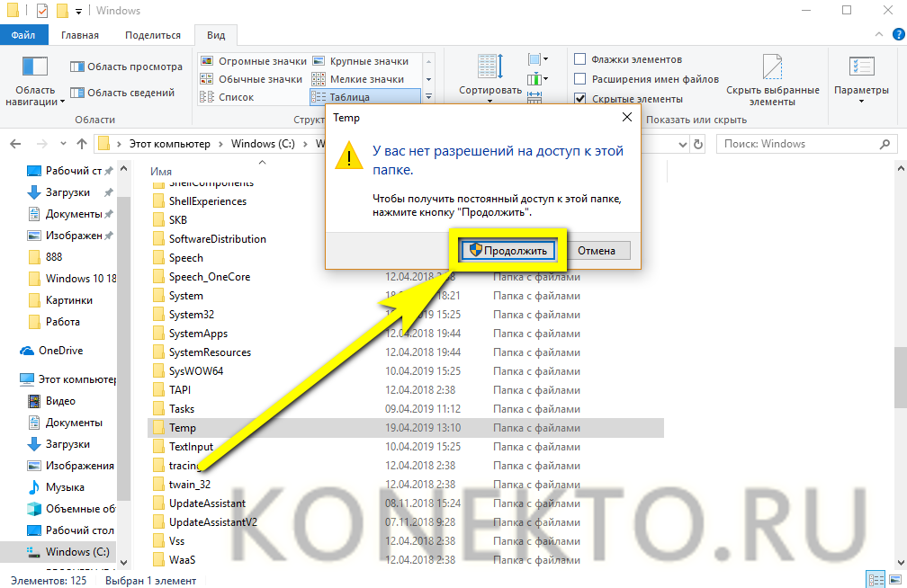Click Отмена in the Temp dialog

coord(596,250)
